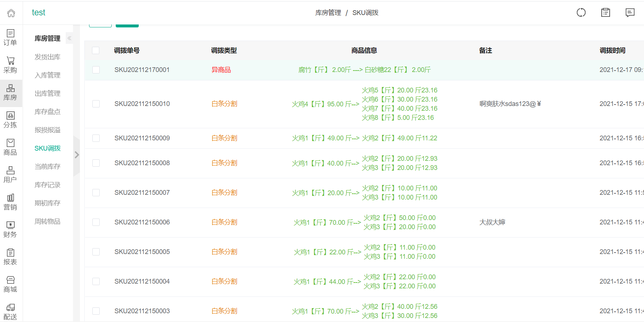Open the 采购 purchasing module
The image size is (644, 322).
(x=10, y=65)
